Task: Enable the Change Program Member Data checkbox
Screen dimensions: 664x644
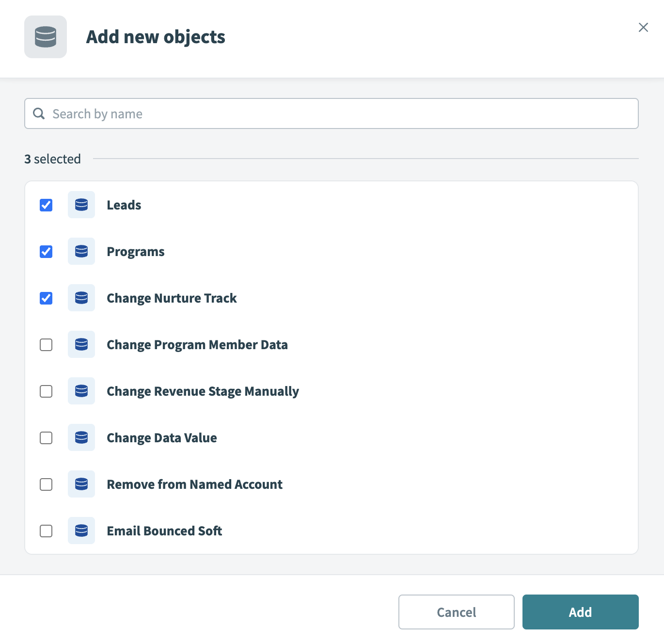Action: [x=46, y=345]
